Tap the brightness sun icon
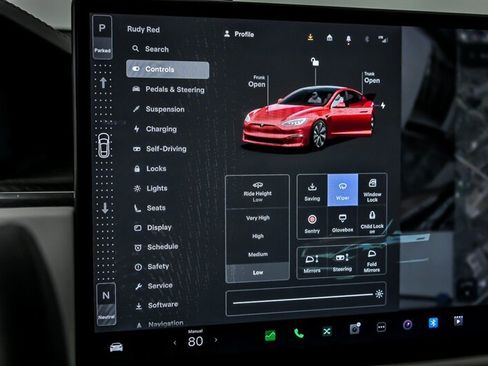This screenshot has height=366, width=488. point(379,294)
